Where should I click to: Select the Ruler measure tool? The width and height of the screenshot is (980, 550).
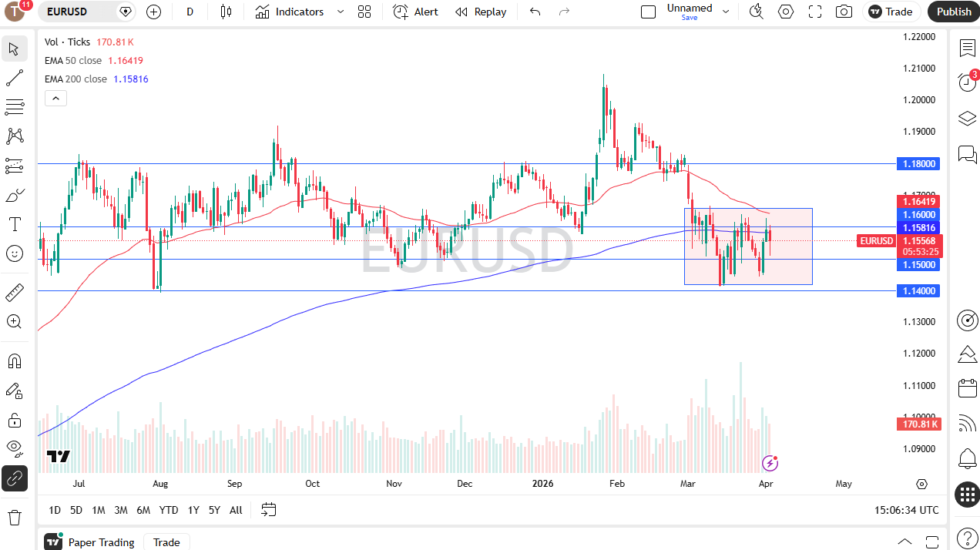pyautogui.click(x=15, y=292)
